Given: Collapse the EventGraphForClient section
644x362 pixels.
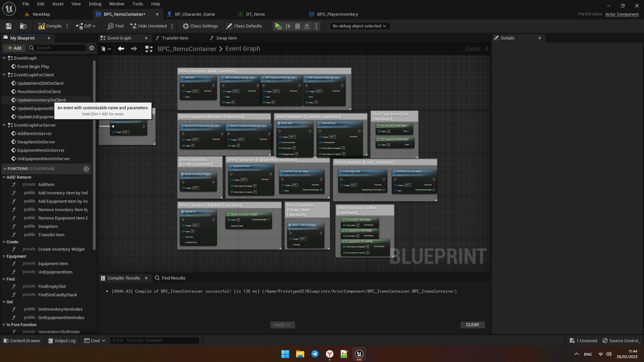Looking at the screenshot, I should (4, 75).
